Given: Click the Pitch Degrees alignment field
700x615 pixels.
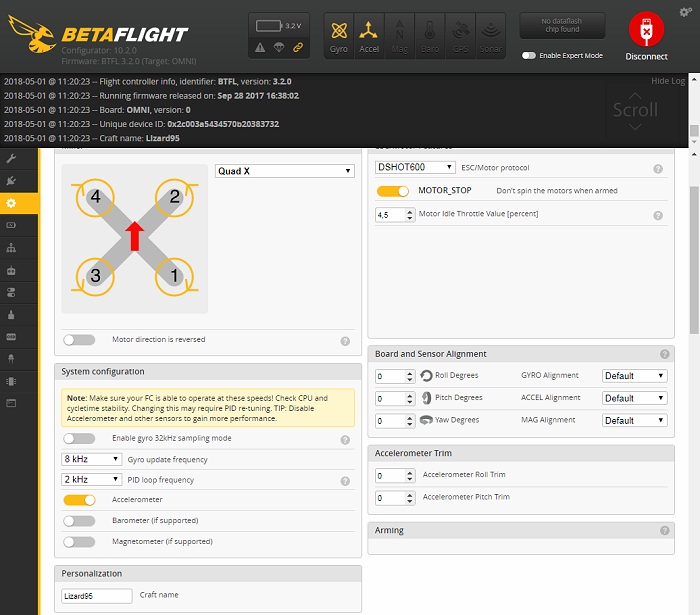Looking at the screenshot, I should pos(395,399).
